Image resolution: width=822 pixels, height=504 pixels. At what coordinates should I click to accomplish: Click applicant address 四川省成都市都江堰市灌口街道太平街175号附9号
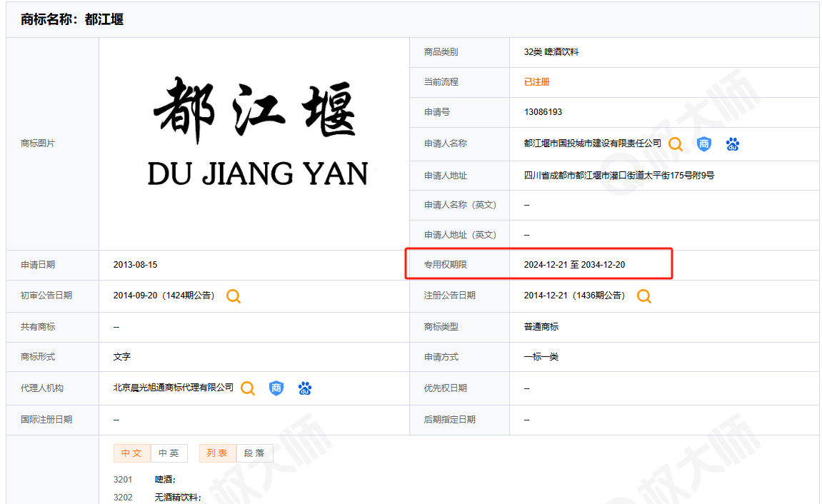(619, 175)
